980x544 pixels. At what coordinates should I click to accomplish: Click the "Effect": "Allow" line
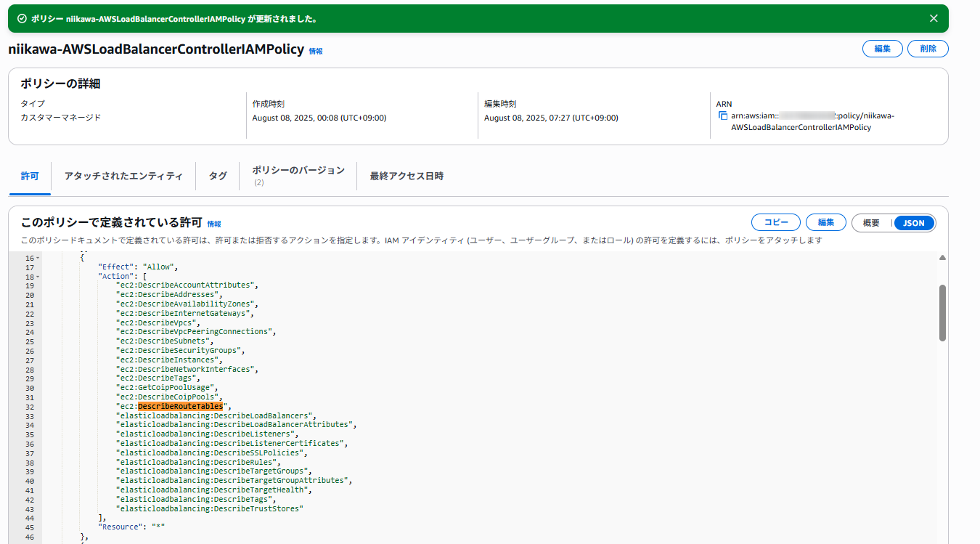[138, 267]
